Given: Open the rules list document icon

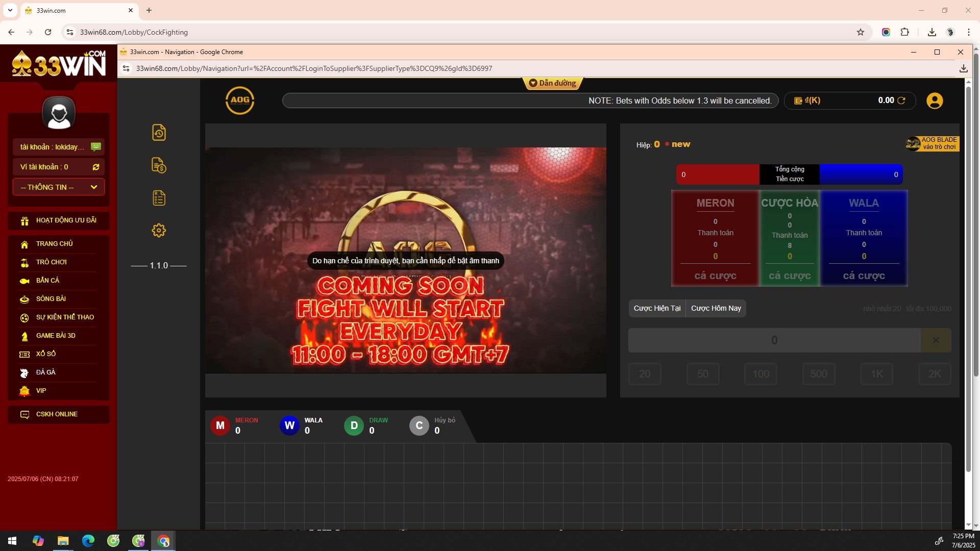Looking at the screenshot, I should click(159, 198).
